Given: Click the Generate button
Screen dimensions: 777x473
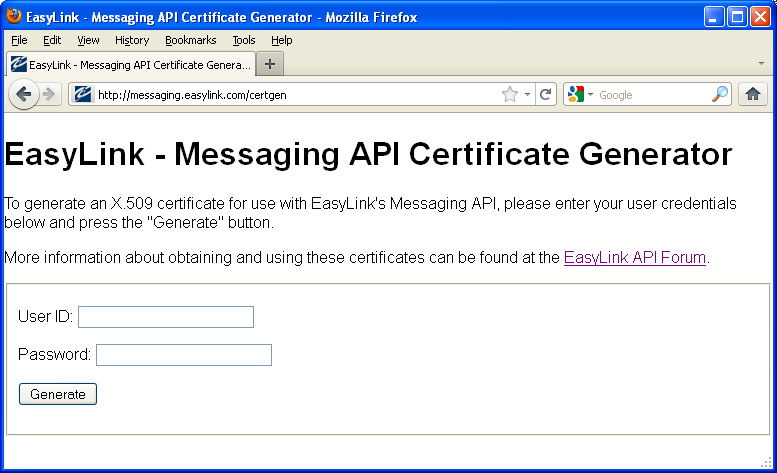Looking at the screenshot, I should [58, 394].
